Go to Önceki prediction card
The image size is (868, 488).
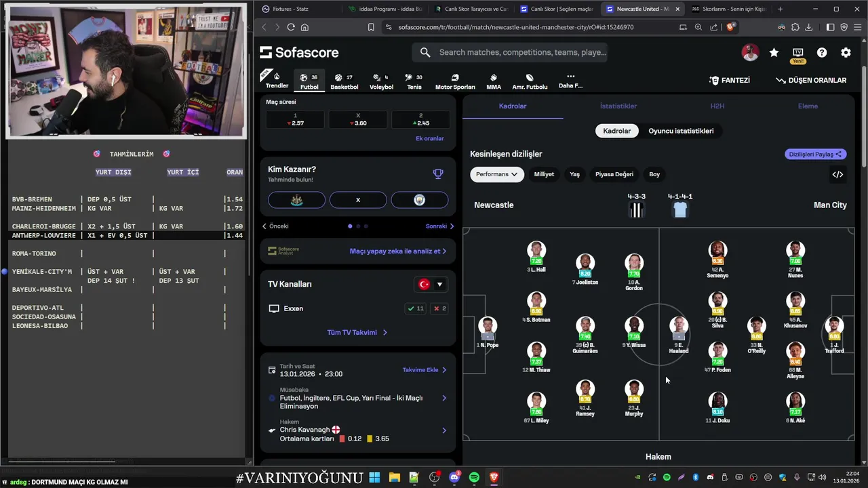point(275,226)
